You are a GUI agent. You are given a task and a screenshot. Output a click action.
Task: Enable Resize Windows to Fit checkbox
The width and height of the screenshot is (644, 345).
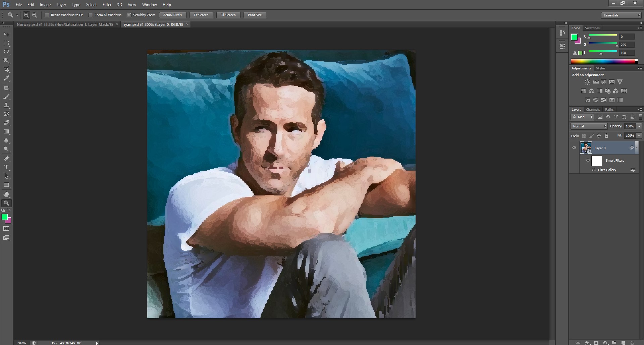[x=47, y=15]
